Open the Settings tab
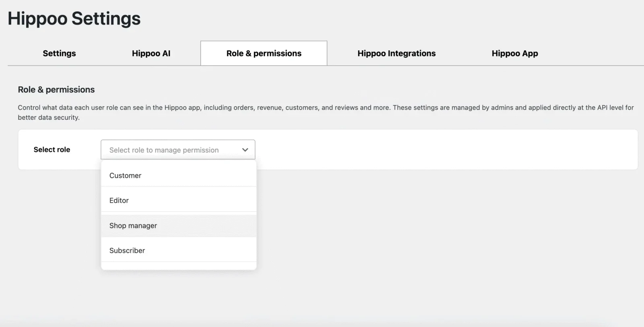The width and height of the screenshot is (644, 327). point(59,53)
